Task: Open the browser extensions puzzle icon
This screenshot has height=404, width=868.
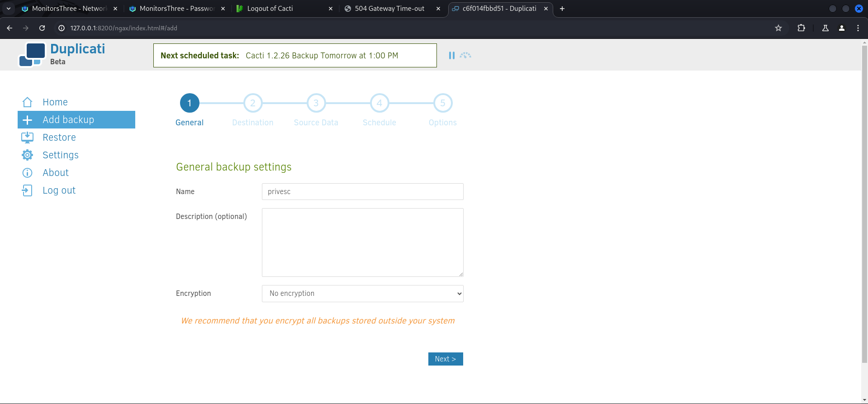Action: [x=801, y=28]
